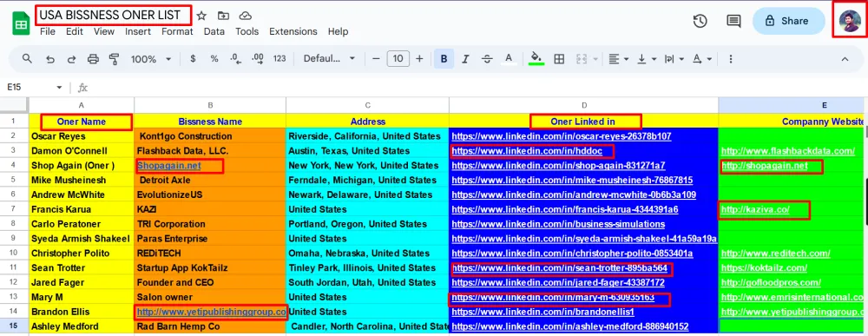Open the Extensions menu
Image resolution: width=868 pixels, height=336 pixels.
pyautogui.click(x=294, y=31)
